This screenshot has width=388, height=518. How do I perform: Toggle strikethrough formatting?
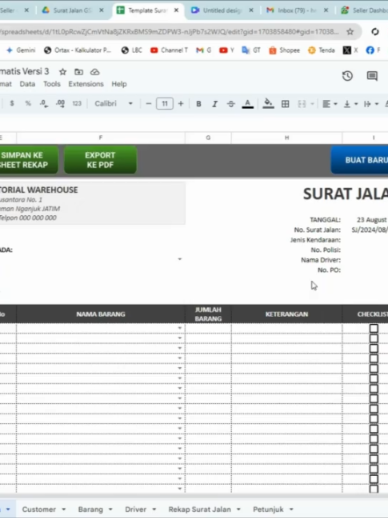coord(231,104)
